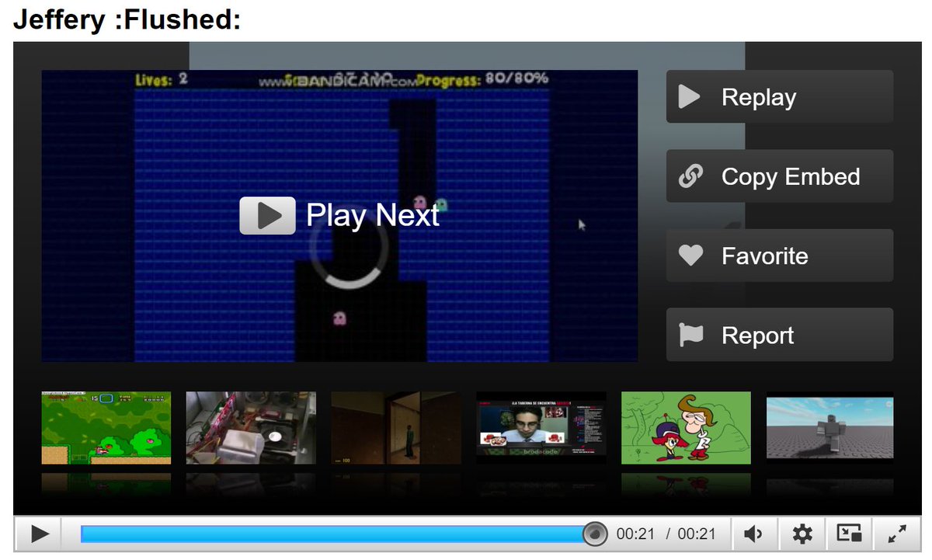Open the webcam stream thumbnail
The height and width of the screenshot is (560, 932).
point(541,428)
